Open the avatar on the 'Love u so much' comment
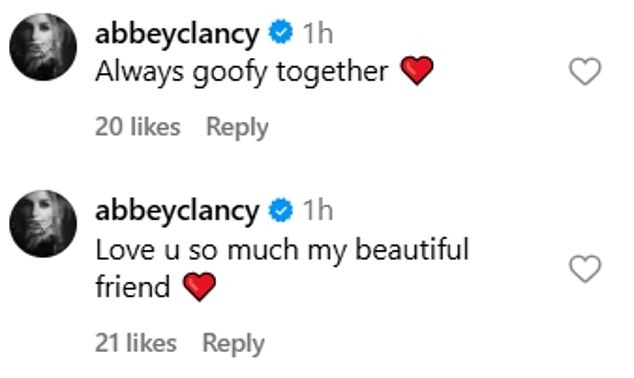 point(43,224)
